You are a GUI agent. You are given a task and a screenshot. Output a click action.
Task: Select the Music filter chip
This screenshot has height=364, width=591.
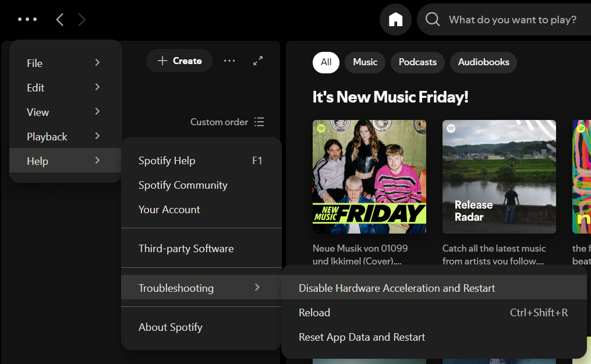(x=365, y=62)
